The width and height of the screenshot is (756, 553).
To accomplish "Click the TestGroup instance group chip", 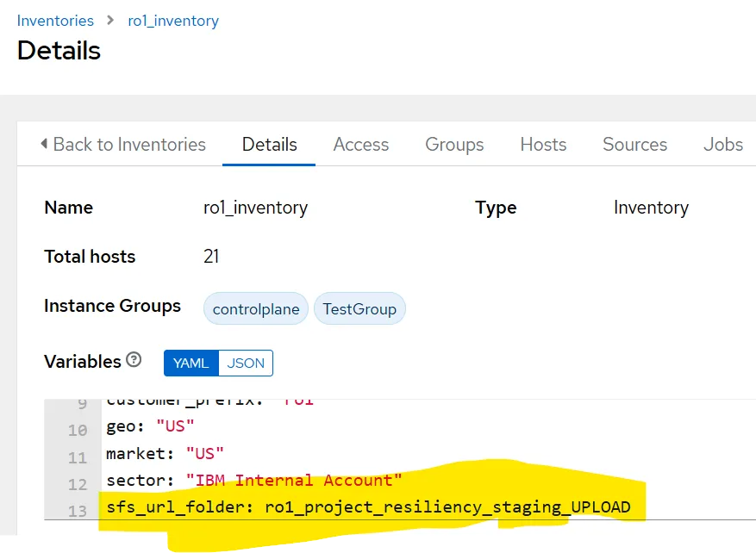I will (359, 308).
